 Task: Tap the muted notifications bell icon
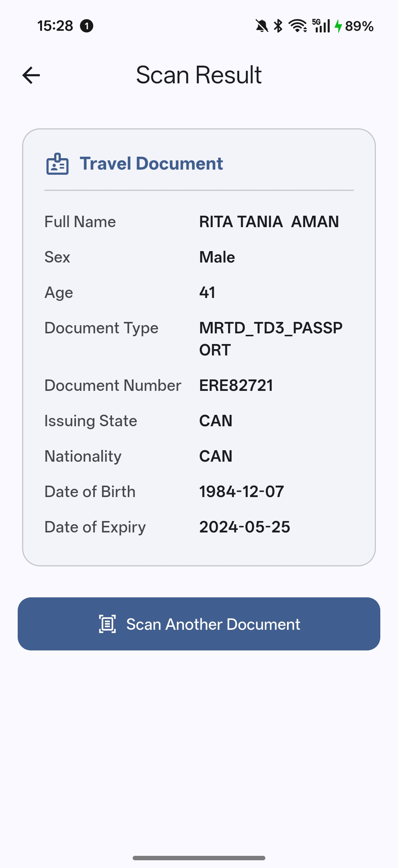pyautogui.click(x=262, y=26)
